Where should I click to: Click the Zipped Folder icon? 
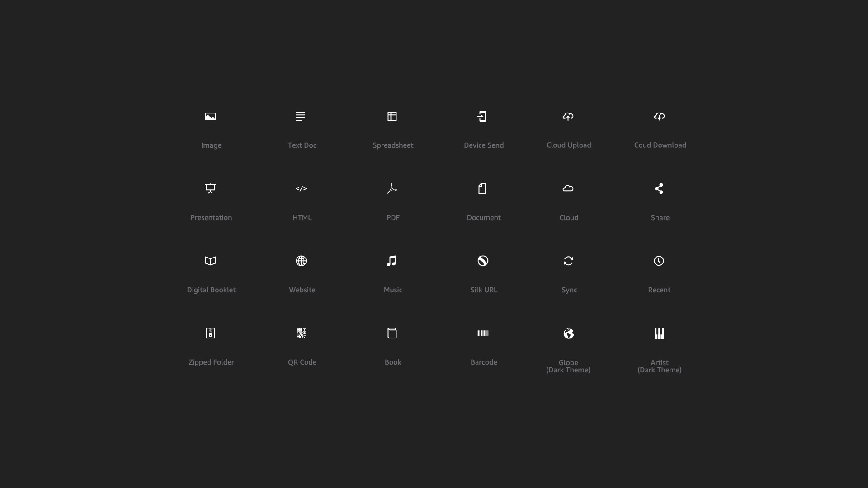point(210,333)
